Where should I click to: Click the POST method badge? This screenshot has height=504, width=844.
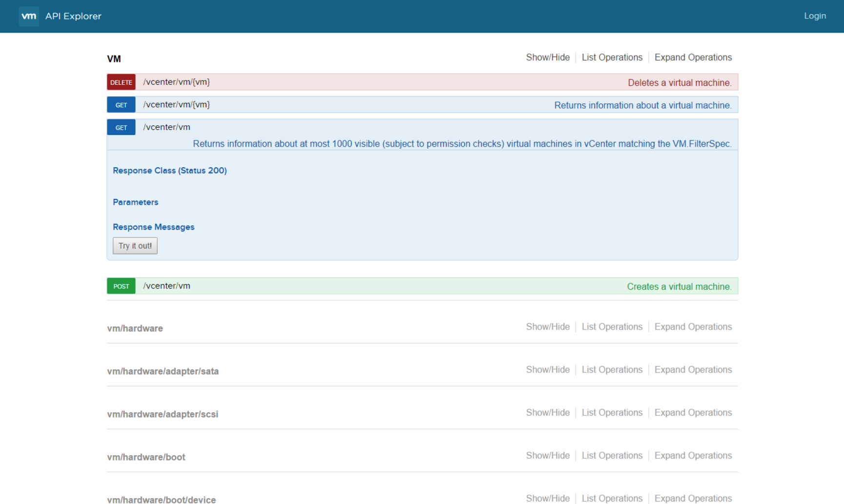coord(121,286)
